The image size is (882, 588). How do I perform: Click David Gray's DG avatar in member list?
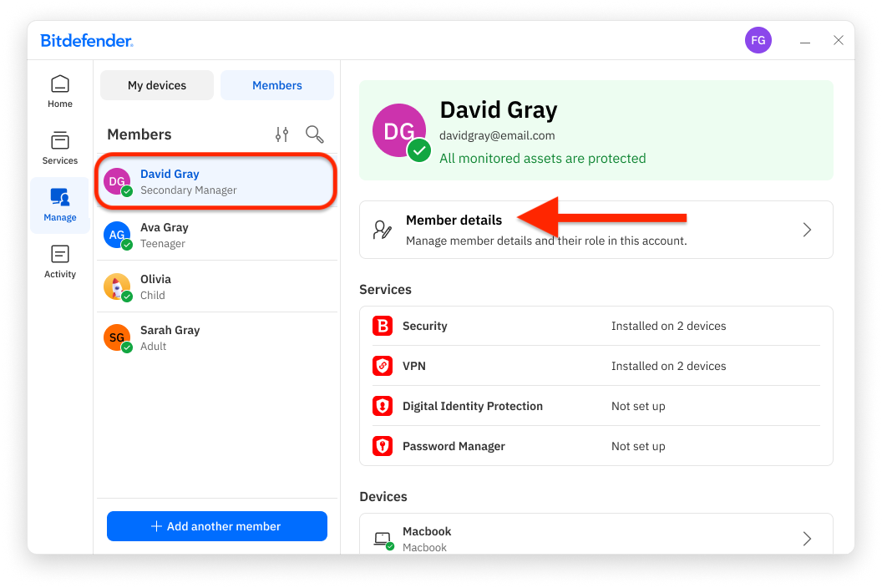117,182
